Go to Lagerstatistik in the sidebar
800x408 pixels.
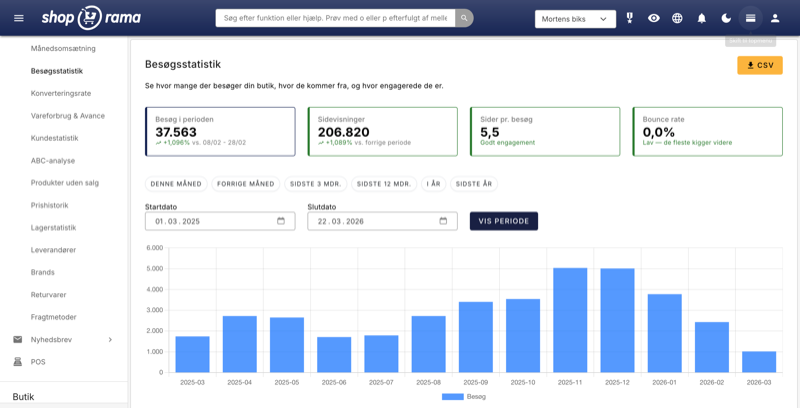click(54, 227)
